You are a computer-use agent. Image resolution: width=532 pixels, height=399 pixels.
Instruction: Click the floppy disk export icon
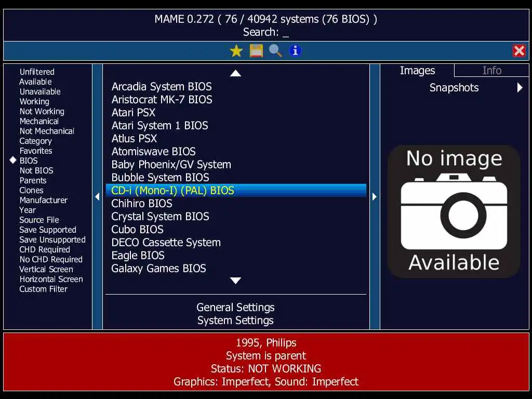pos(256,51)
